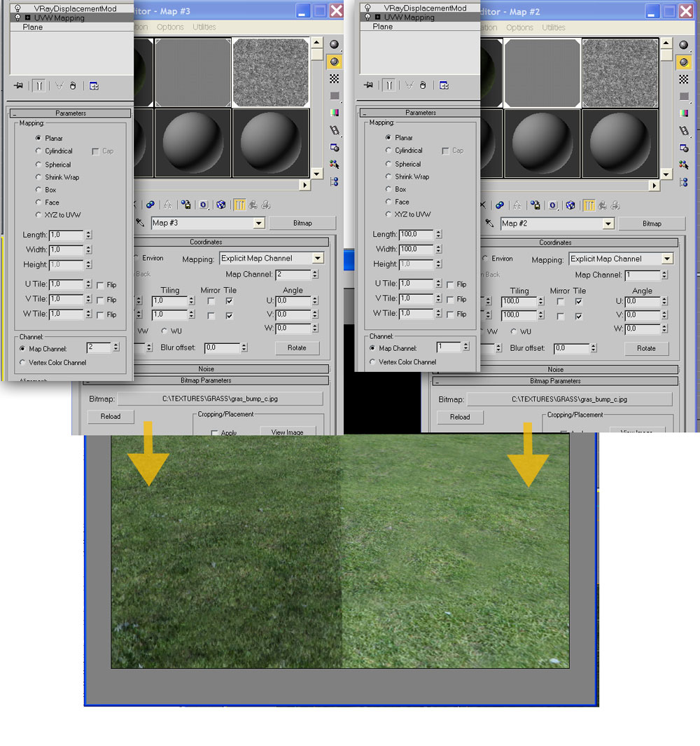Click sample slots down scroll arrow in Map #3
The width and height of the screenshot is (700, 746).
(x=316, y=174)
